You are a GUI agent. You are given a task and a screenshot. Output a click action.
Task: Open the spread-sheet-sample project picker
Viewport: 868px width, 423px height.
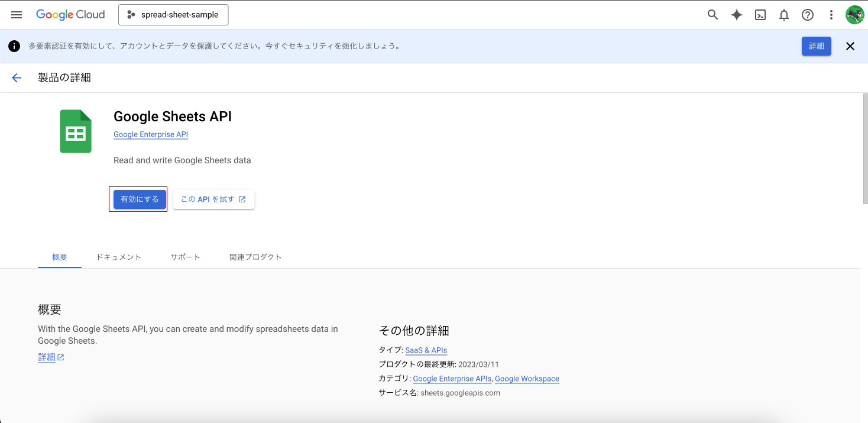pyautogui.click(x=173, y=15)
